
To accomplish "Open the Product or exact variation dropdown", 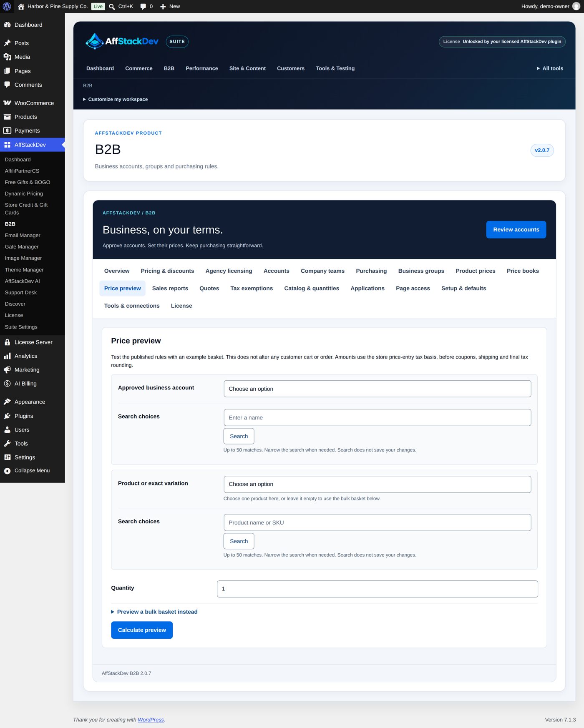I will (x=377, y=484).
